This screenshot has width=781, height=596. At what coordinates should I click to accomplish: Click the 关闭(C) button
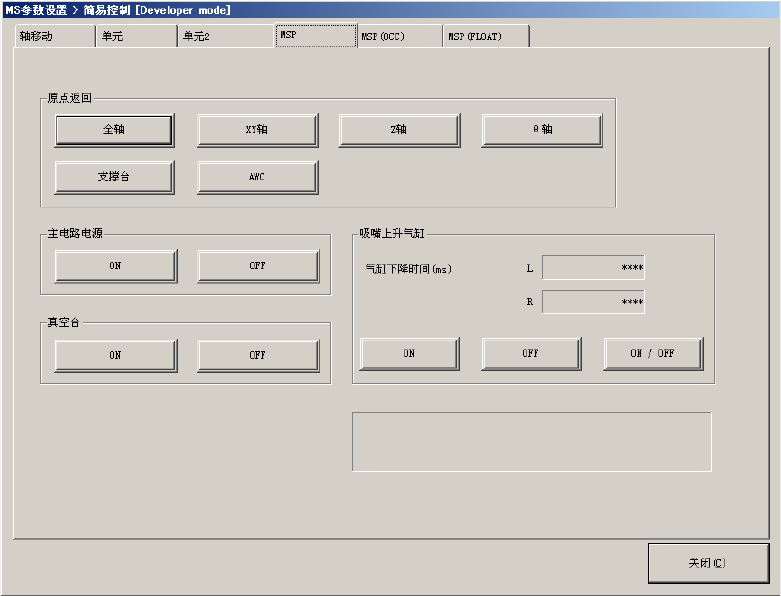[x=708, y=563]
